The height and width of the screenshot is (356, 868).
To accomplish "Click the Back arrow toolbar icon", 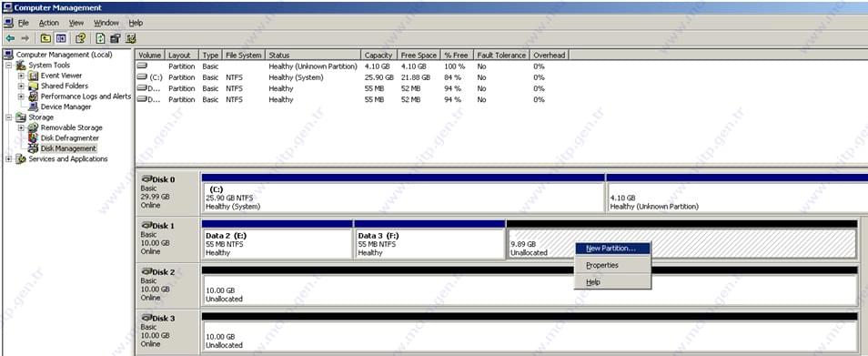I will [10, 38].
